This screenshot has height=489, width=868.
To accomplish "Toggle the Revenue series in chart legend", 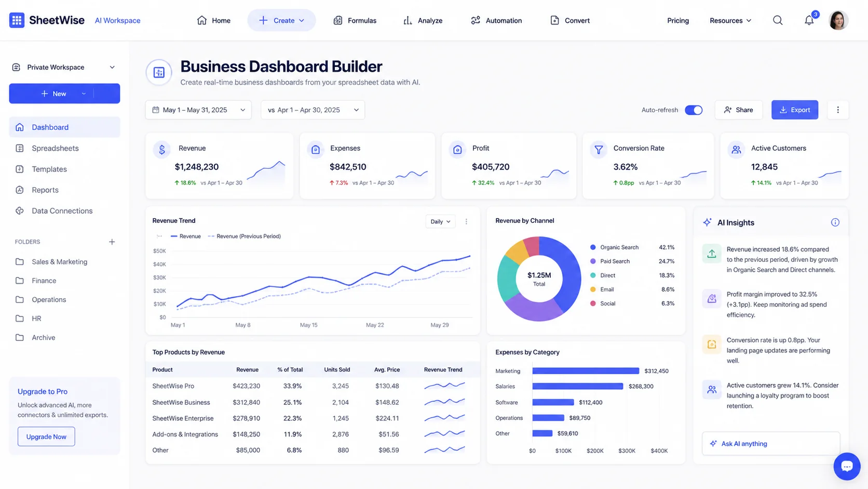I will [x=186, y=236].
